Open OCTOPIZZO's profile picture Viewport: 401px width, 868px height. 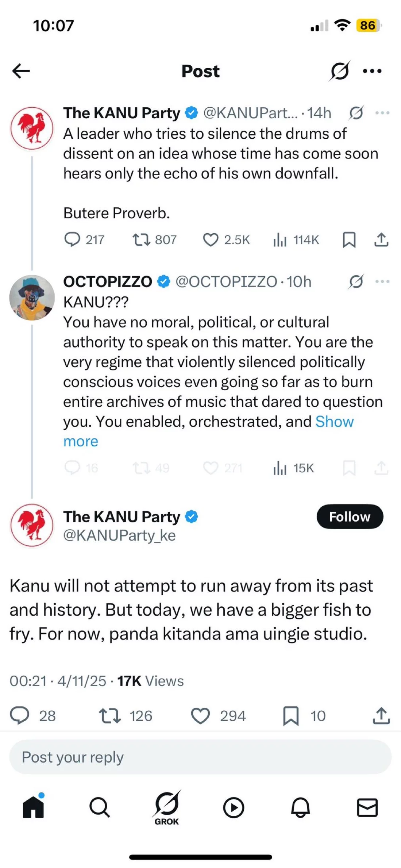[x=32, y=298]
